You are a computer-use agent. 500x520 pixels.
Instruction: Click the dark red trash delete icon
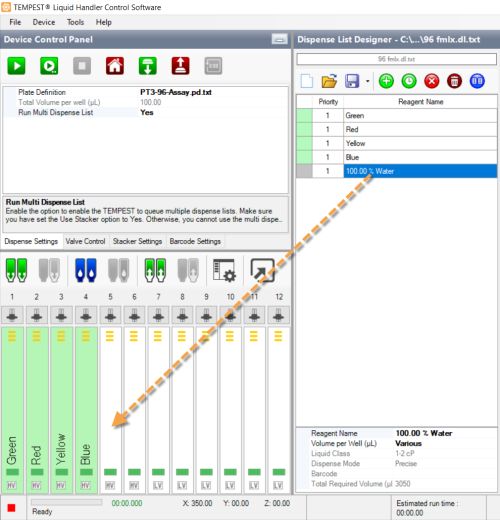454,81
